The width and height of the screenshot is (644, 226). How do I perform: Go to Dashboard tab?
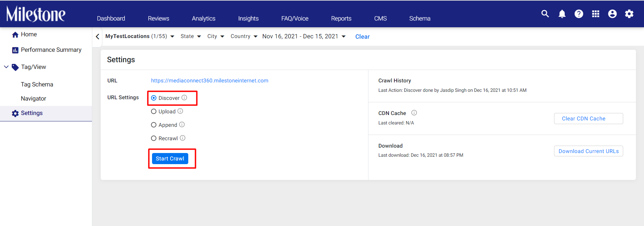click(x=111, y=18)
